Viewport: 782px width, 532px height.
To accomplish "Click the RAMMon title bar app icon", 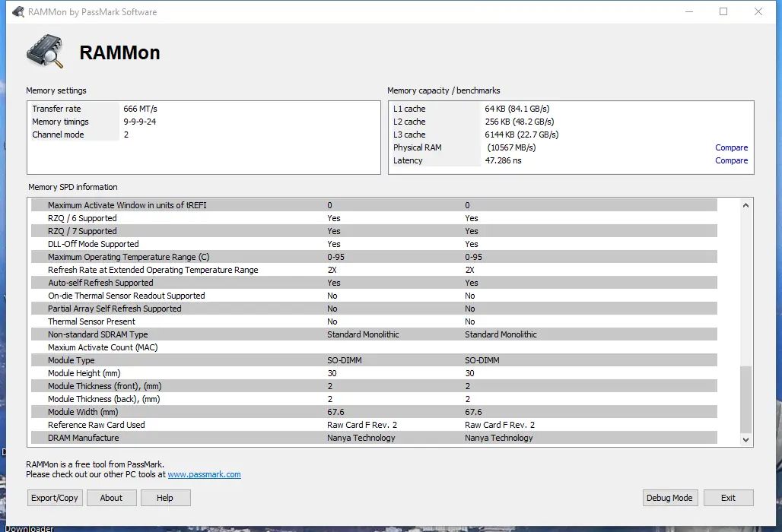I will coord(18,11).
